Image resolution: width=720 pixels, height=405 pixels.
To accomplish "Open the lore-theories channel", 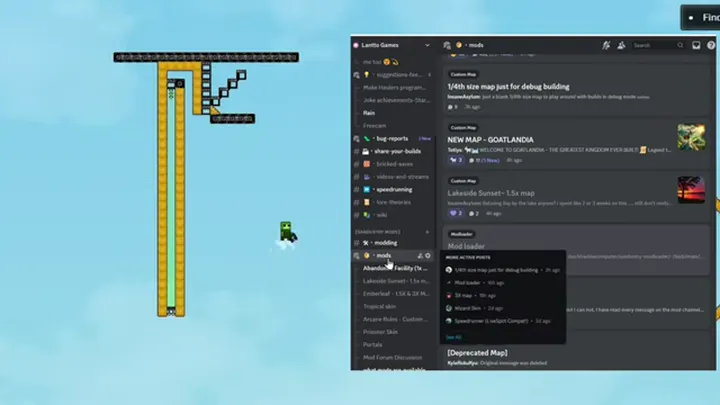I will (394, 202).
